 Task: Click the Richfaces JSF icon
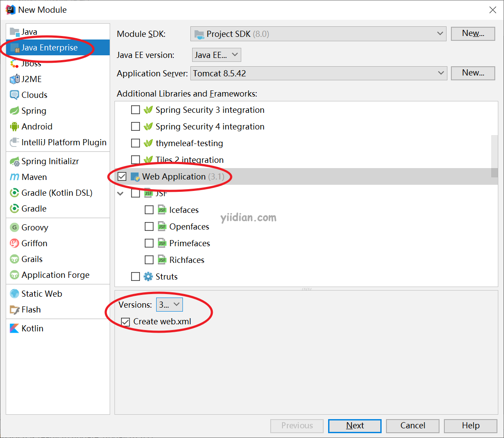click(162, 260)
